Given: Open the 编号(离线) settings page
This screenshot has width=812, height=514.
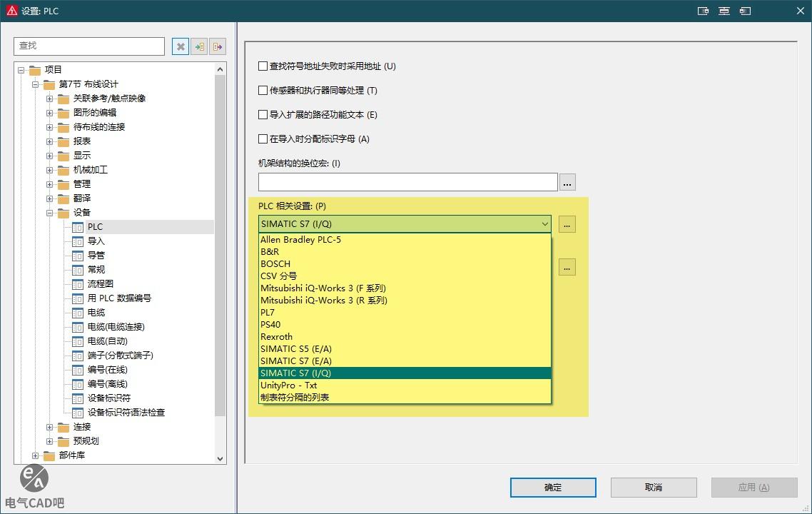Looking at the screenshot, I should click(x=107, y=384).
